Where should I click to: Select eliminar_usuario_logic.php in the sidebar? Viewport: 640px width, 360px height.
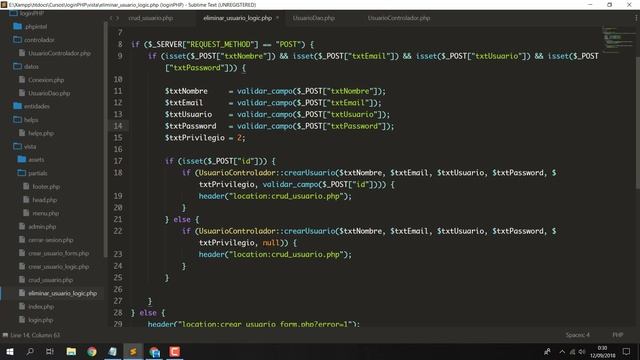(x=62, y=293)
